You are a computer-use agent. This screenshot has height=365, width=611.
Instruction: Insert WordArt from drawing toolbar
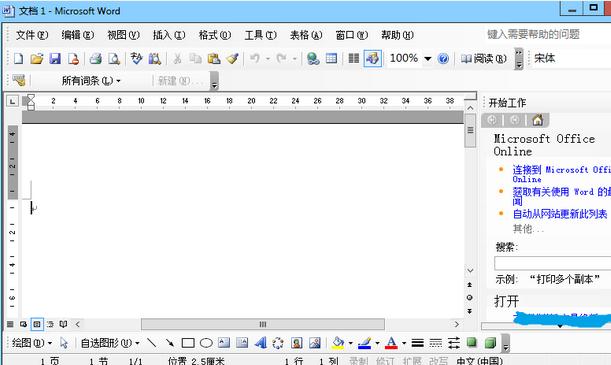[260, 343]
